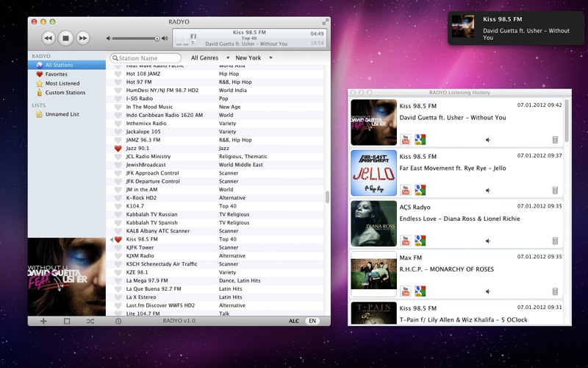The image size is (588, 368).
Task: Click the Jello album art thumbnail
Action: (x=373, y=173)
